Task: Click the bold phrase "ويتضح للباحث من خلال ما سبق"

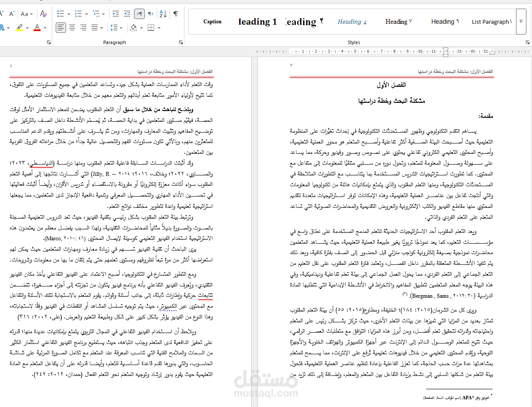Action: click(158, 109)
